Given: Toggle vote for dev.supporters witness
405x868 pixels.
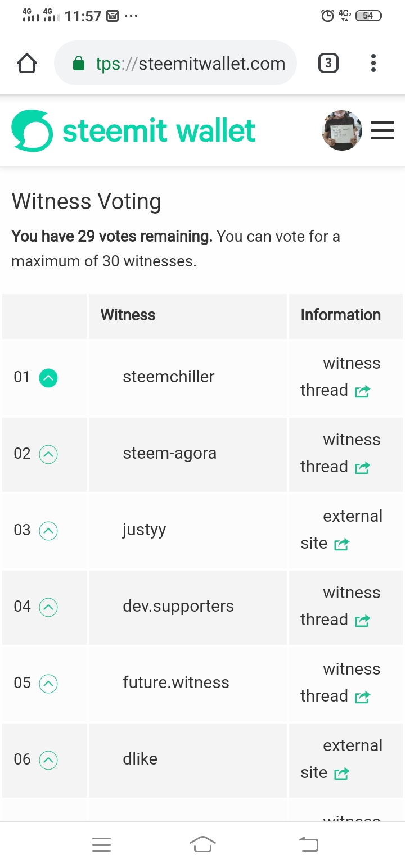Looking at the screenshot, I should (x=48, y=607).
